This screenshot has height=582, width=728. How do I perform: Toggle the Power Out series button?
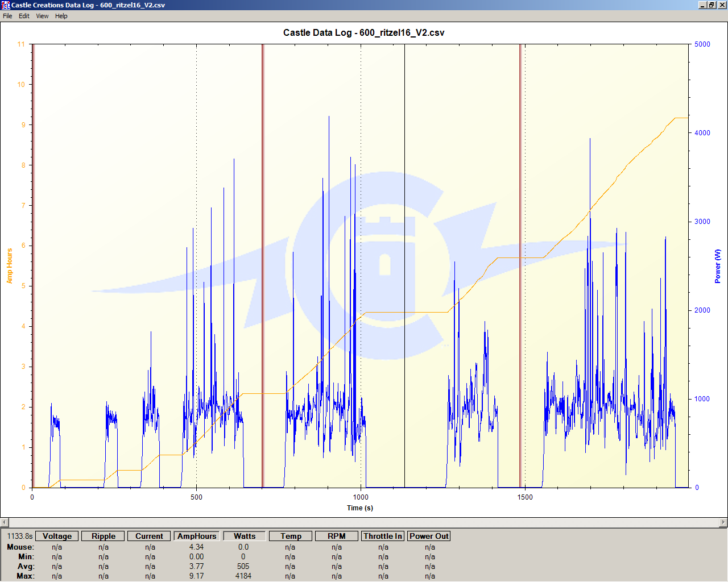(x=429, y=536)
